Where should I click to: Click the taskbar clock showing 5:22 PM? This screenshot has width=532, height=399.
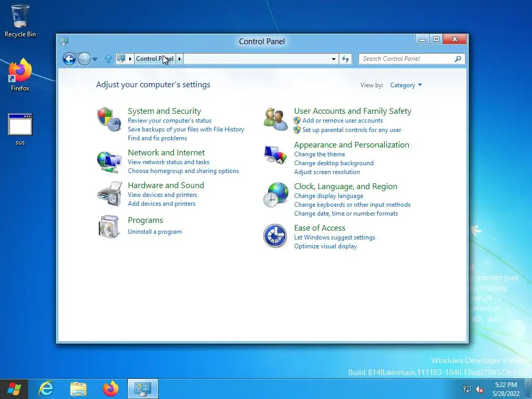point(506,389)
